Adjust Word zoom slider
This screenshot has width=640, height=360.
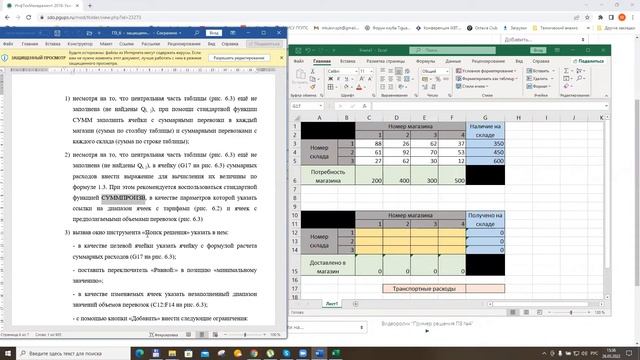(245, 335)
